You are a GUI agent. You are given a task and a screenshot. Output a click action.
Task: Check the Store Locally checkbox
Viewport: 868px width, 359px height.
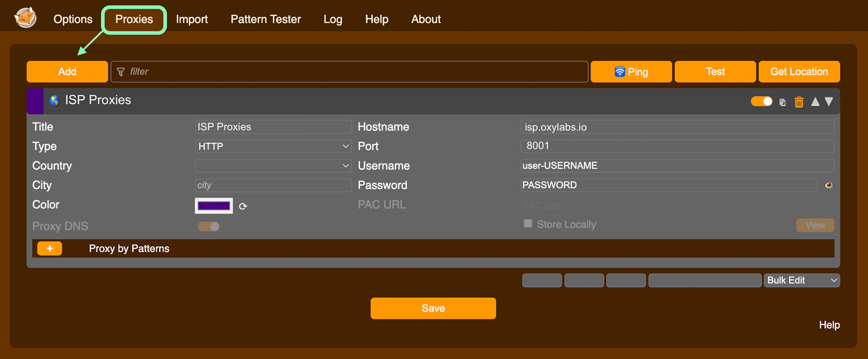(x=528, y=224)
